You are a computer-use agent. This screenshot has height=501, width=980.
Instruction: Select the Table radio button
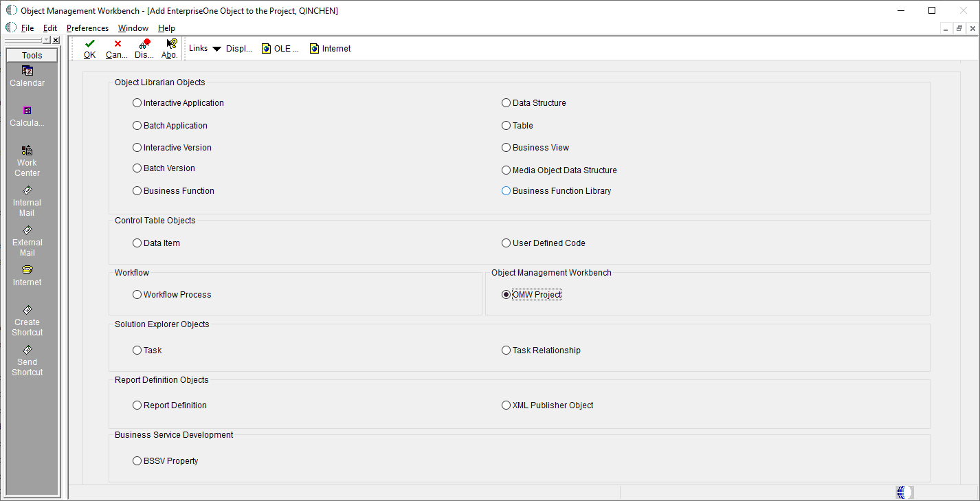[x=506, y=126]
